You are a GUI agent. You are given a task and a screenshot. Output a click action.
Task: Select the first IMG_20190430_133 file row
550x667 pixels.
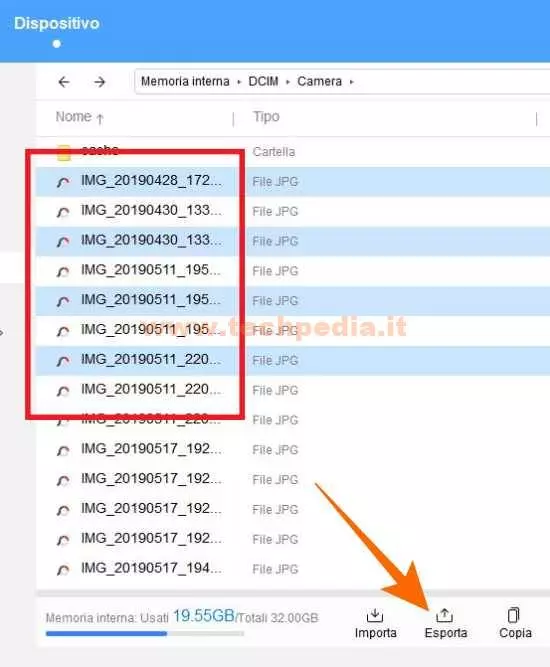(293, 211)
